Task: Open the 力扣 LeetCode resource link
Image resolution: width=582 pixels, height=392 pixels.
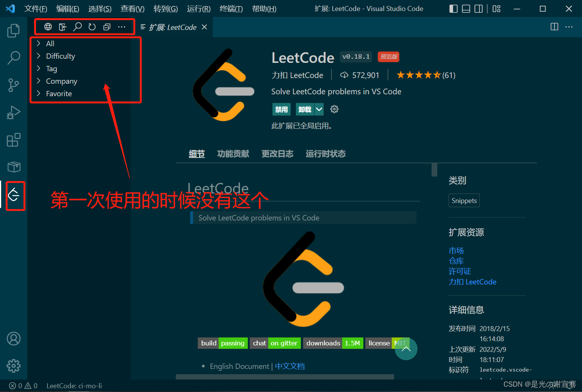Action: click(472, 282)
